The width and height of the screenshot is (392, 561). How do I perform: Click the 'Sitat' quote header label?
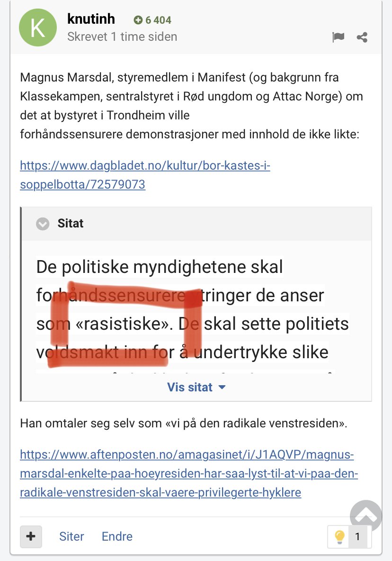click(x=71, y=224)
